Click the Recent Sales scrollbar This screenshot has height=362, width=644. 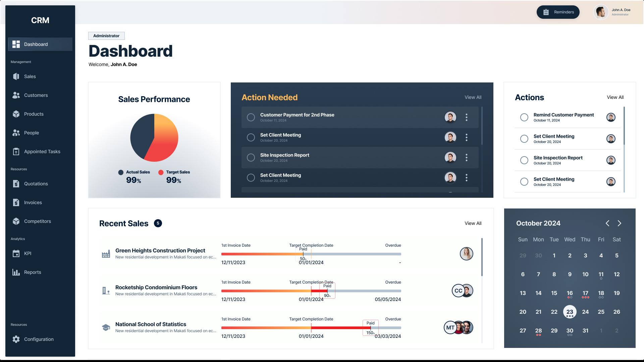point(482,257)
